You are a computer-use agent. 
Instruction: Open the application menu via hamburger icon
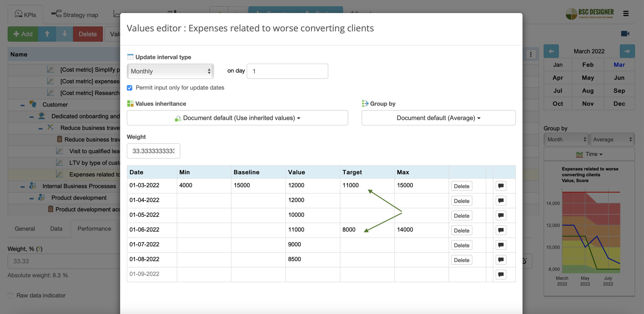pos(626,14)
